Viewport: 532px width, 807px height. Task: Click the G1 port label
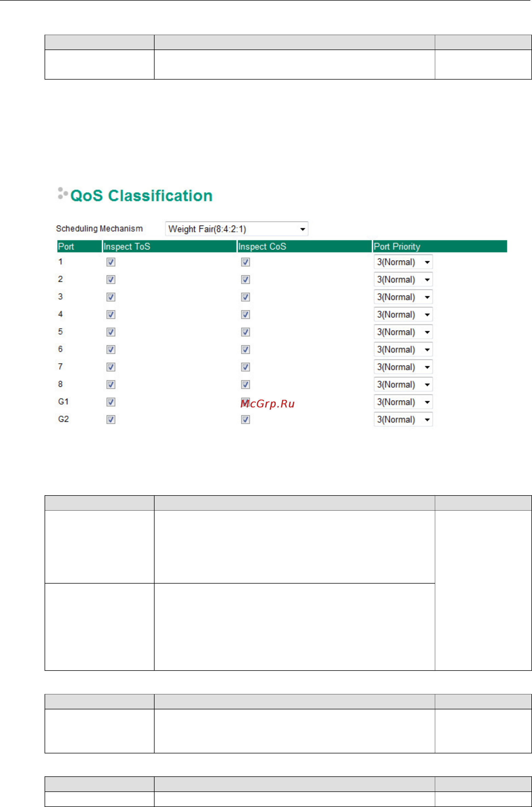(x=63, y=402)
